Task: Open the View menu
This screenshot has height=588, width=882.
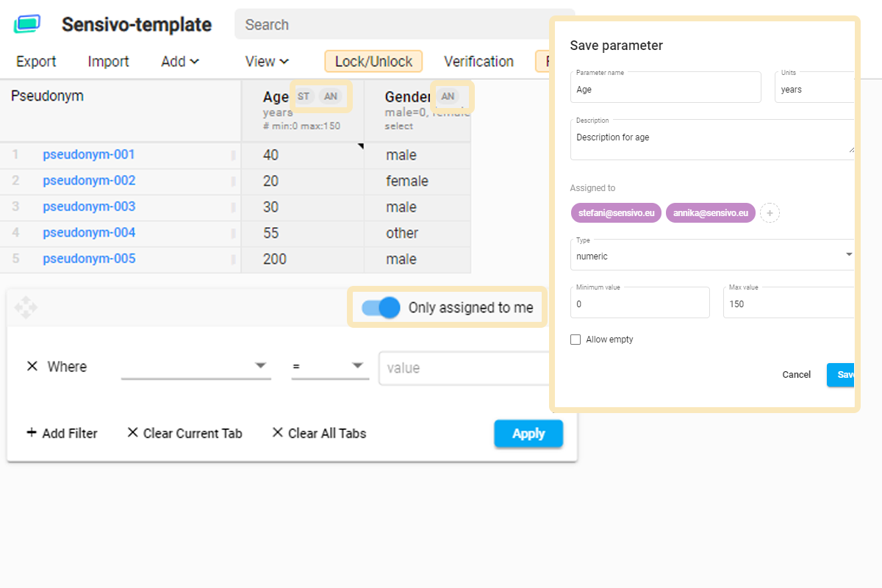Action: 267,62
